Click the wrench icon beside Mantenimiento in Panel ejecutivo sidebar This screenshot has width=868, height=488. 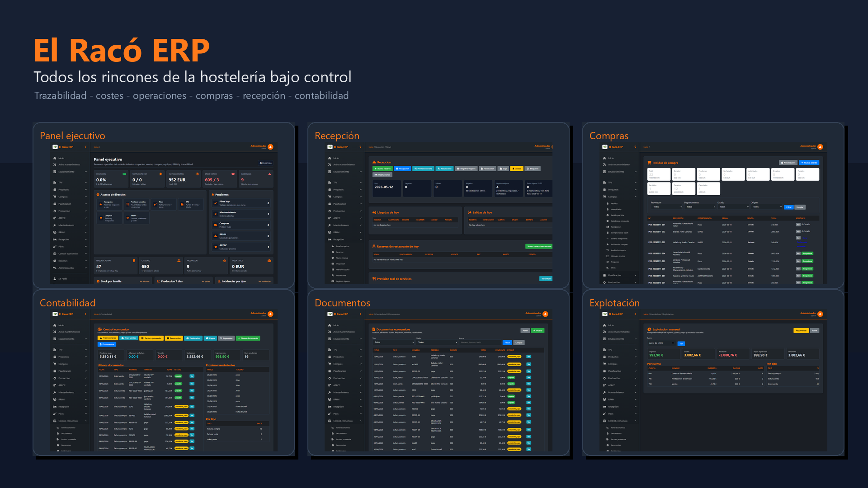point(55,225)
